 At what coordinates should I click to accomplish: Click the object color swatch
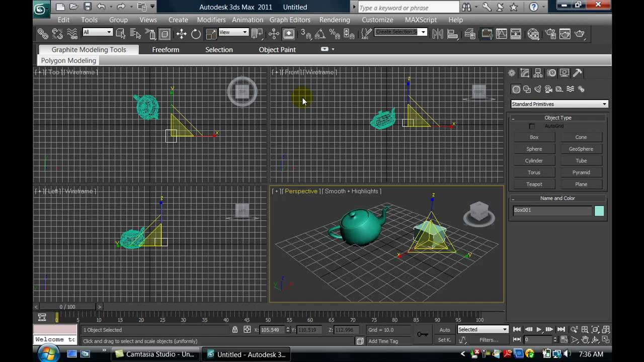coord(599,211)
